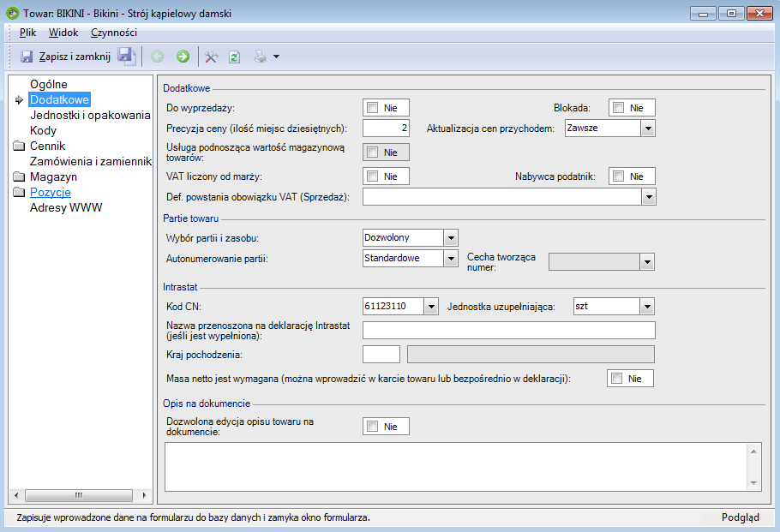The height and width of the screenshot is (532, 780).
Task: Open Def. powstania obowiązku VAT dropdown
Action: pyautogui.click(x=649, y=197)
